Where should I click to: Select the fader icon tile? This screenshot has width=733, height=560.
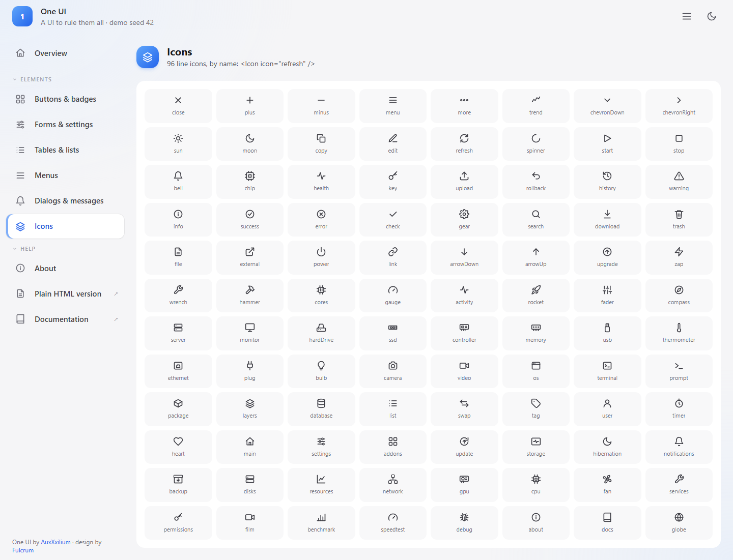[607, 296]
